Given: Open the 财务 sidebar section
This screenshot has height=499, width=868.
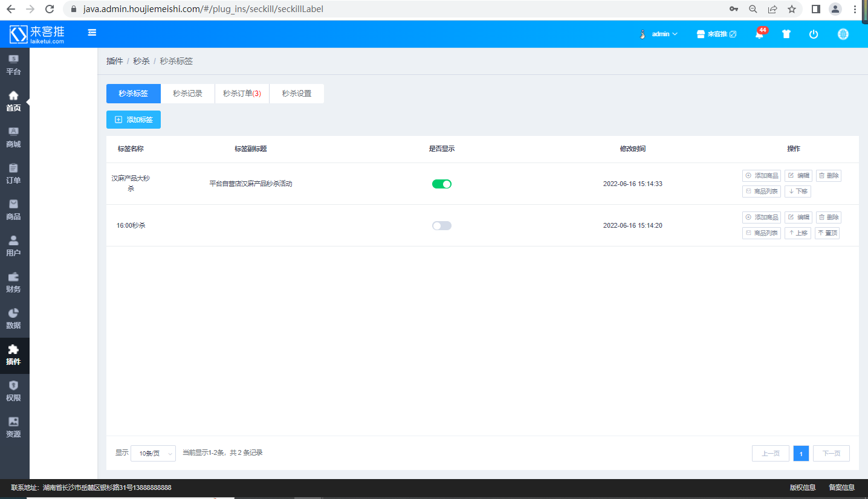Looking at the screenshot, I should click(14, 282).
